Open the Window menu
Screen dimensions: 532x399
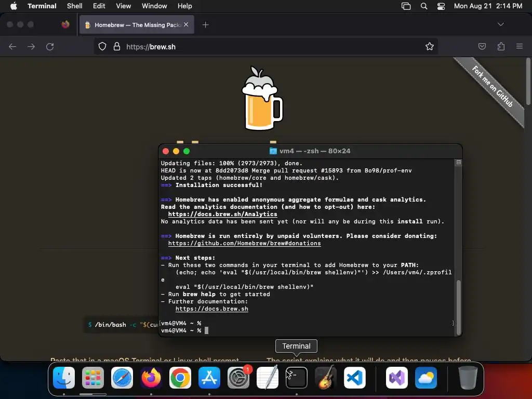[x=154, y=6]
